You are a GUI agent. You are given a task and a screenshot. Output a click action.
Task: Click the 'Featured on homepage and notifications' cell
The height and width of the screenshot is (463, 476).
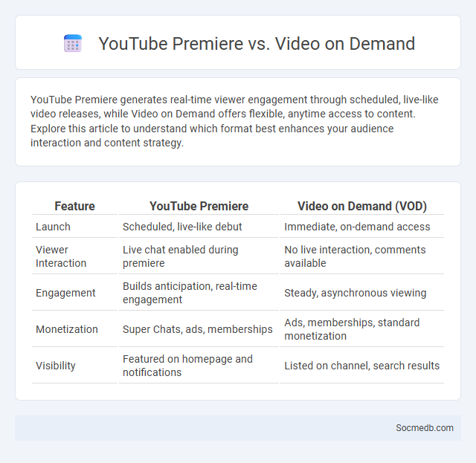199,366
